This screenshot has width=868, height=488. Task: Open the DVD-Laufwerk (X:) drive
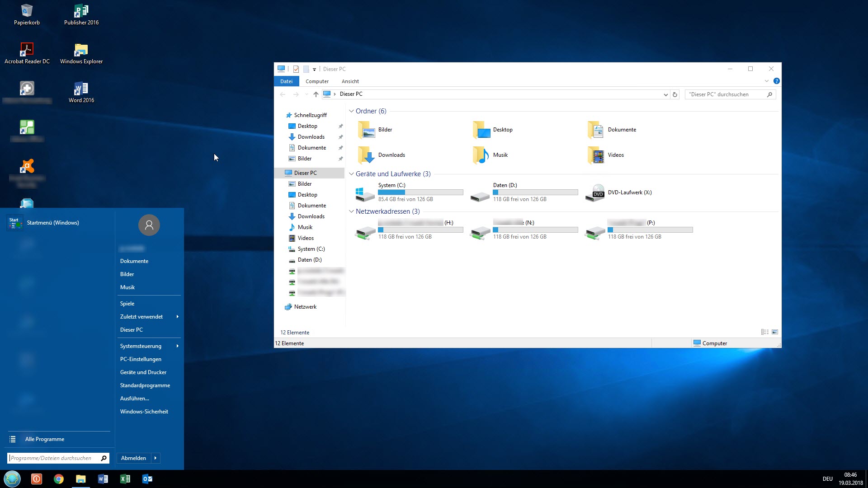tap(629, 192)
